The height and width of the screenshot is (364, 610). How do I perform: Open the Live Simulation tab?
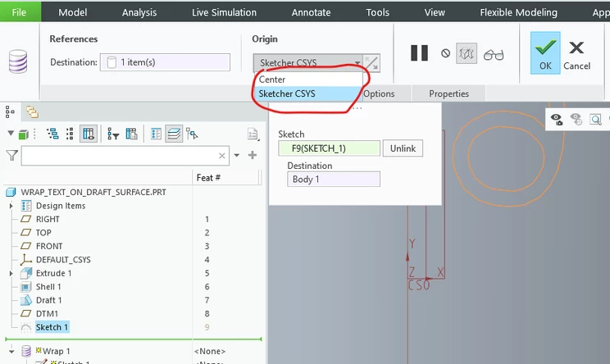pos(224,12)
